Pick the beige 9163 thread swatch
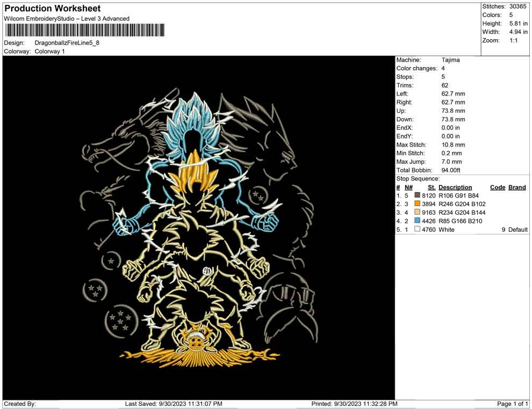 click(418, 212)
